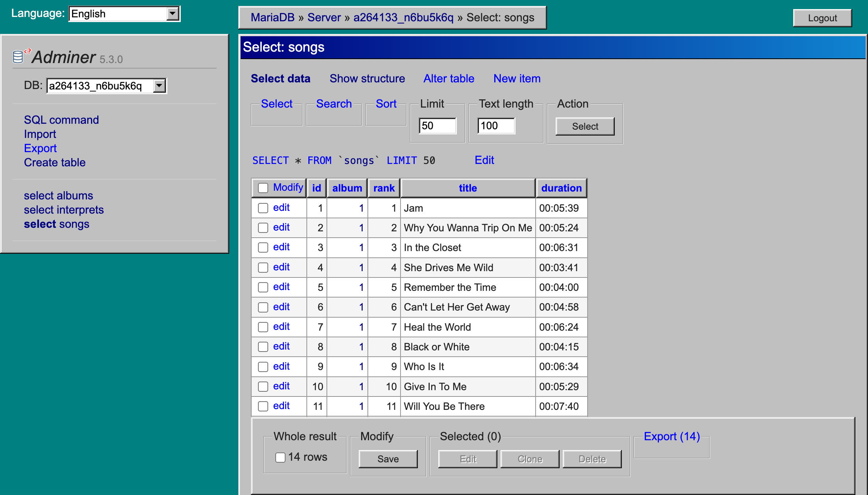Open the Language dropdown

(x=124, y=14)
